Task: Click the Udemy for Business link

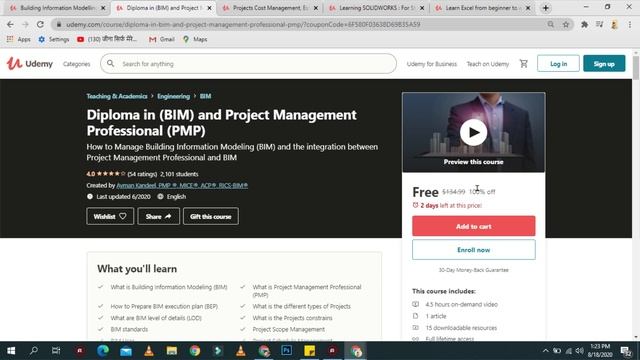Action: click(x=431, y=64)
